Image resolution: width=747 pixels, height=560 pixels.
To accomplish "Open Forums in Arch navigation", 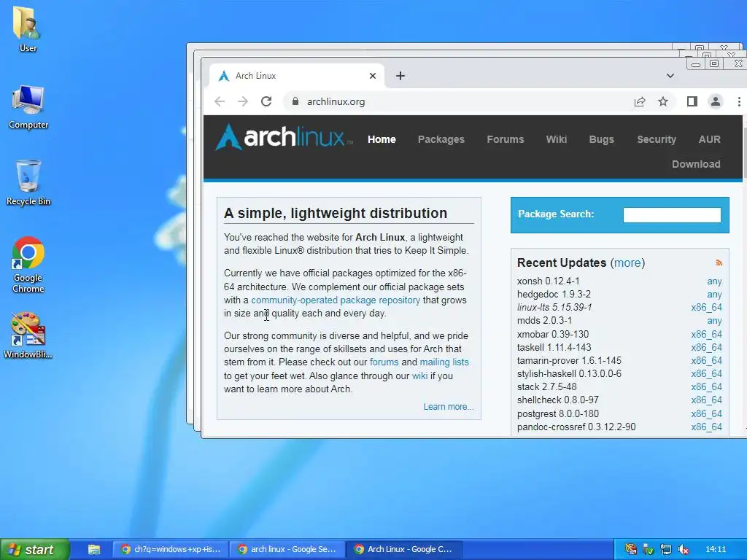I will point(506,139).
